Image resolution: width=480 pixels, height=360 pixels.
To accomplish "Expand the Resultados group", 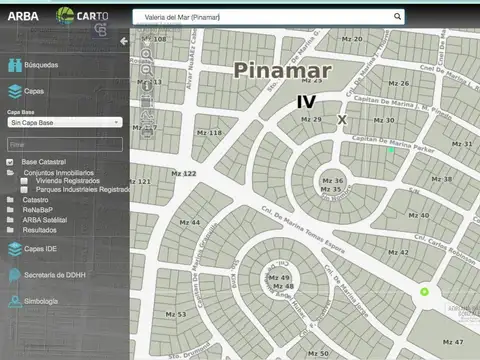I will pyautogui.click(x=39, y=230).
